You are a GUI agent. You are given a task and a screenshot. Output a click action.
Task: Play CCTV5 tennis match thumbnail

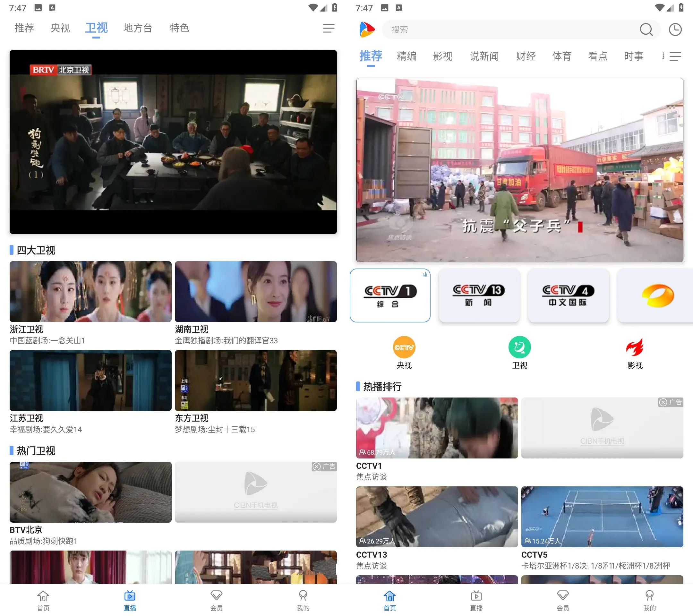point(602,516)
